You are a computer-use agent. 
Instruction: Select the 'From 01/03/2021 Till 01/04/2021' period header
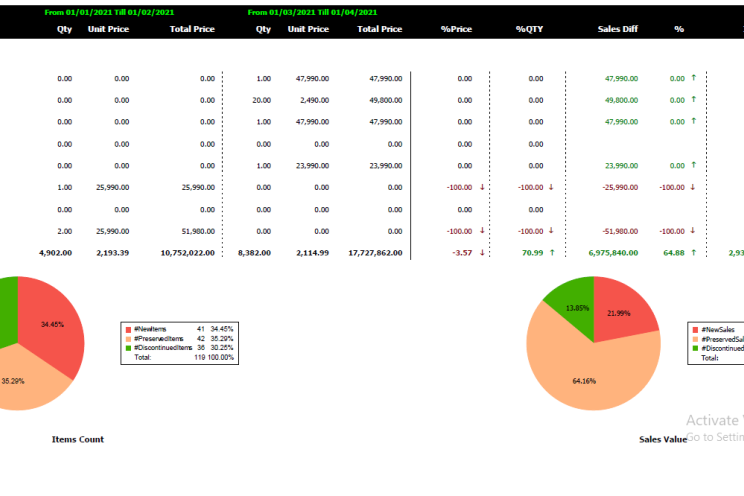[312, 12]
